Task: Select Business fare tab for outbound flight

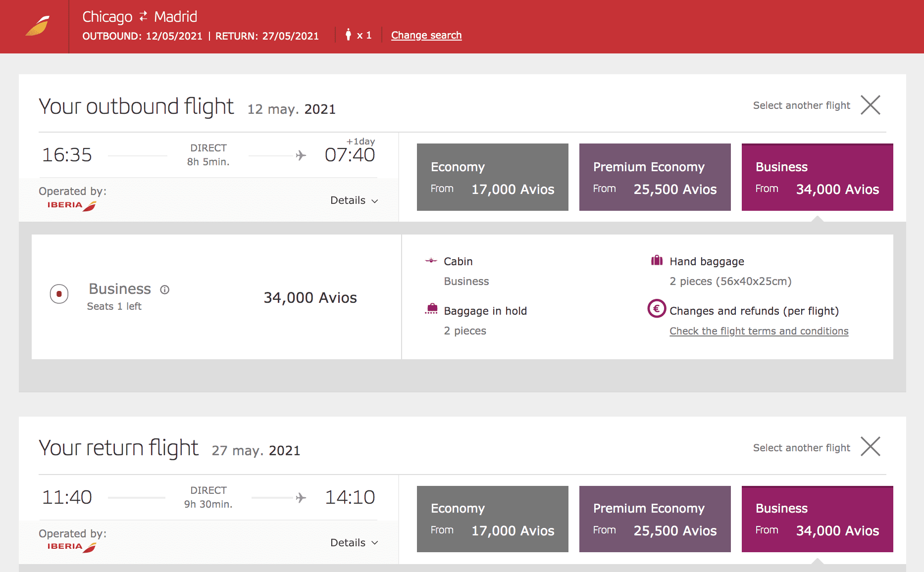Action: 817,177
